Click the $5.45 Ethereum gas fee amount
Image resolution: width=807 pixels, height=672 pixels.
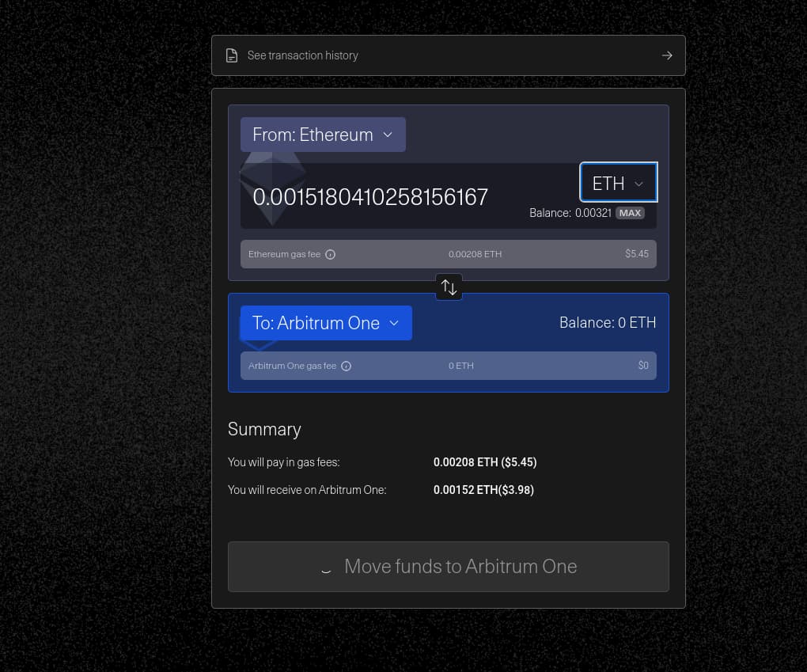tap(637, 254)
